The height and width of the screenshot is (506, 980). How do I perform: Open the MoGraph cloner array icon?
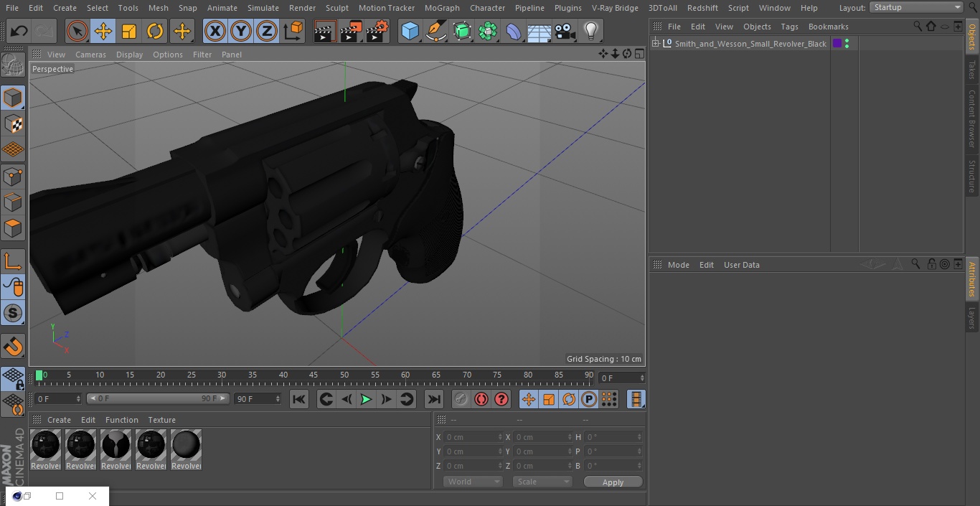[488, 32]
